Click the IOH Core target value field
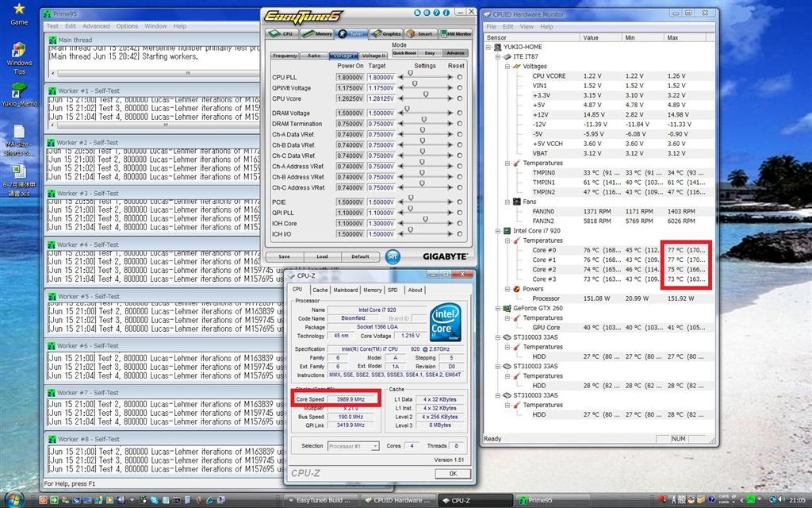Viewport: 812px width, 508px height. click(x=381, y=223)
